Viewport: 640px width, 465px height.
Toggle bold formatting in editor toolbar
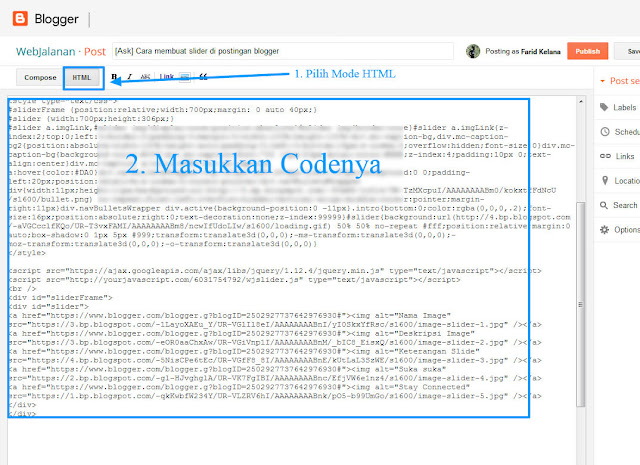point(114,76)
